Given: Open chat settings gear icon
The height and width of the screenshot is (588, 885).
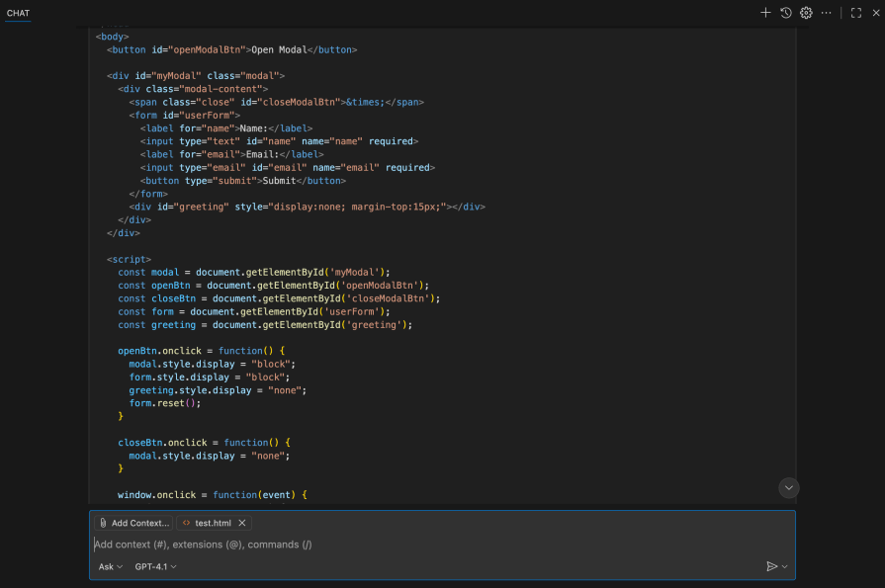Looking at the screenshot, I should point(806,13).
